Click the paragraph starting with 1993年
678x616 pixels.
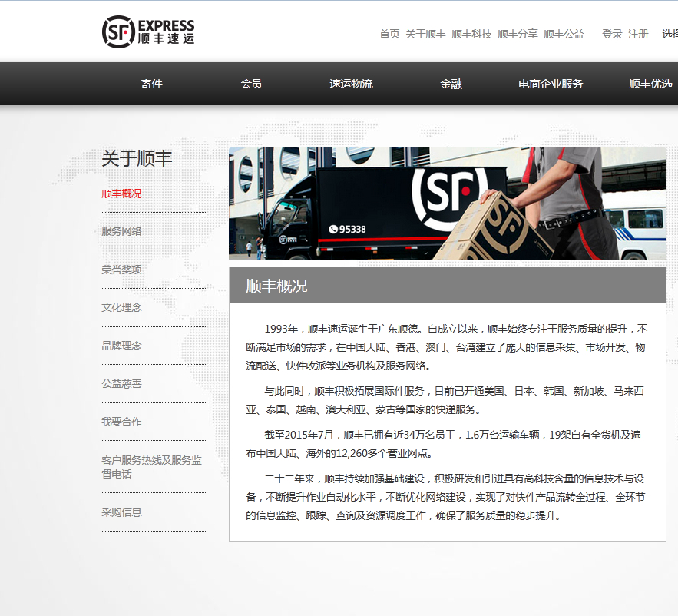click(447, 347)
